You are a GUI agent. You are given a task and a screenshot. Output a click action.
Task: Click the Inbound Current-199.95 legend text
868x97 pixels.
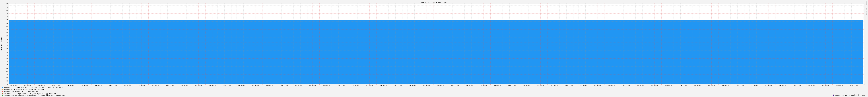(33, 87)
